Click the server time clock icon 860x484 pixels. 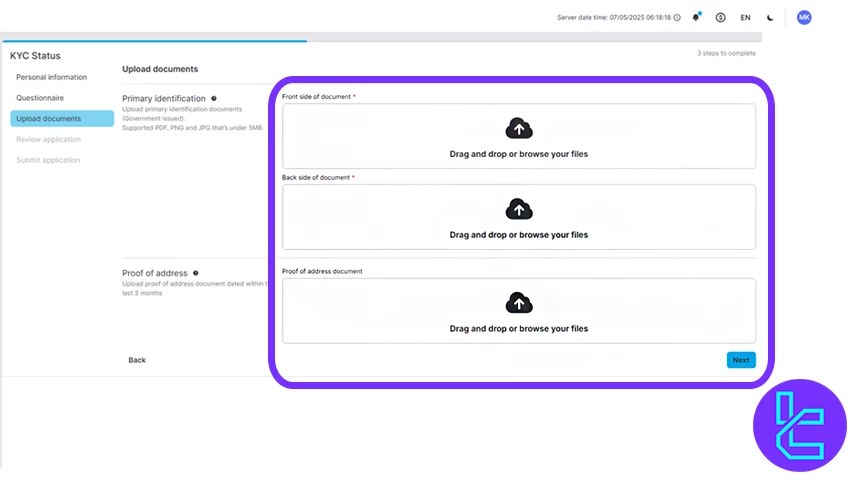pyautogui.click(x=677, y=18)
